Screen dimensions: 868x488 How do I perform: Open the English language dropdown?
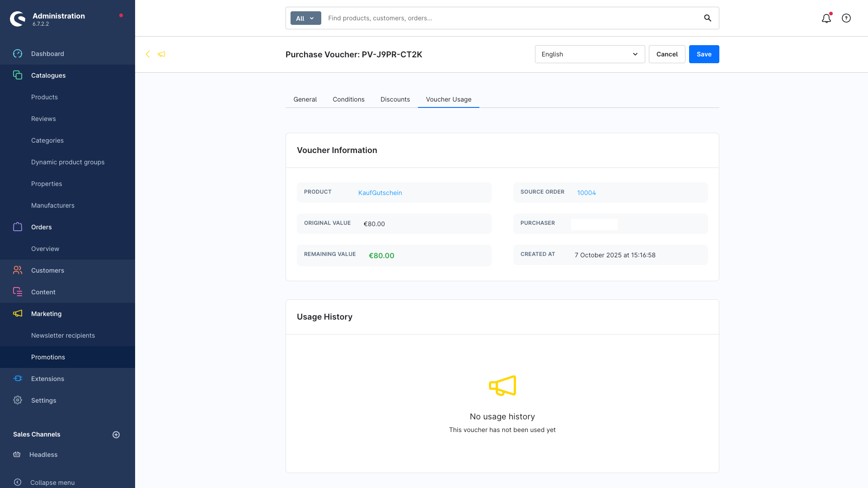coord(590,54)
